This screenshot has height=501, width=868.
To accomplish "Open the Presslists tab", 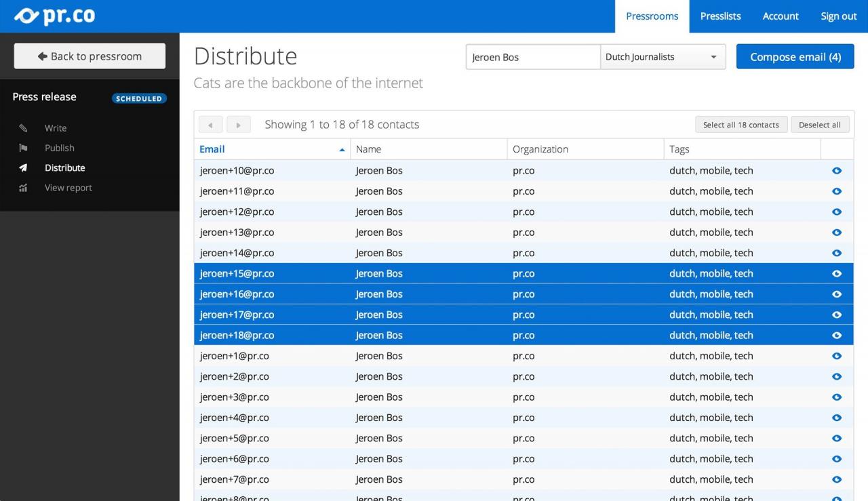I will click(720, 16).
